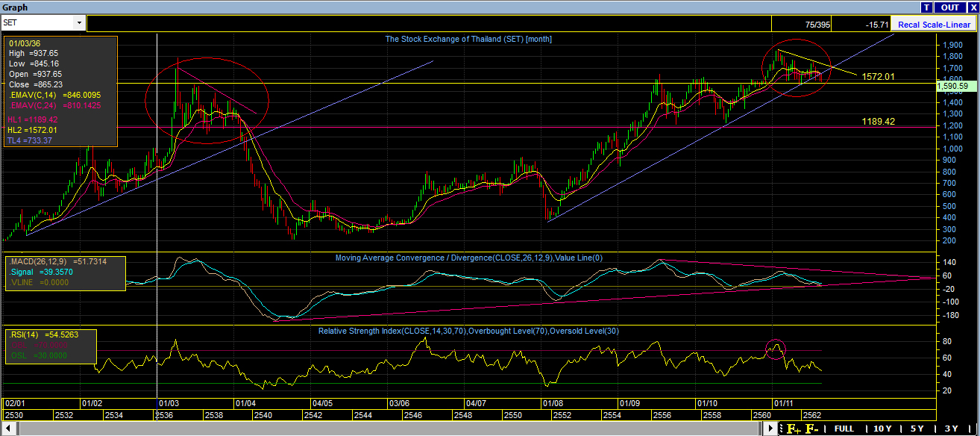980x436 pixels.
Task: Click the horizontal chart scrollbar track
Action: [x=388, y=429]
